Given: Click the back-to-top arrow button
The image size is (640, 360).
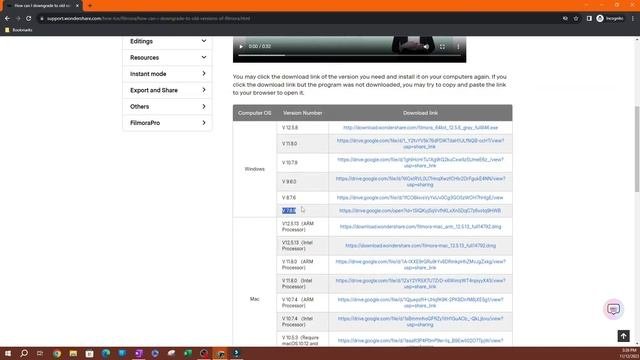Looking at the screenshot, I should pyautogui.click(x=623, y=336).
